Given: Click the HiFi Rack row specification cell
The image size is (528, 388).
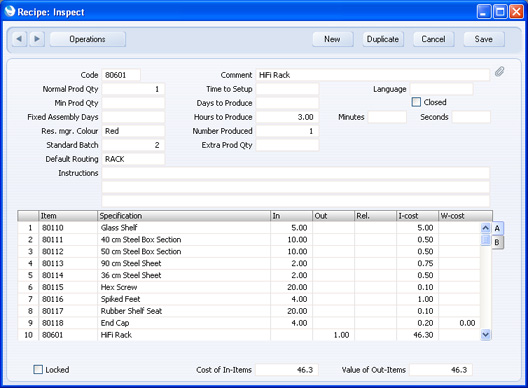Looking at the screenshot, I should 184,335.
